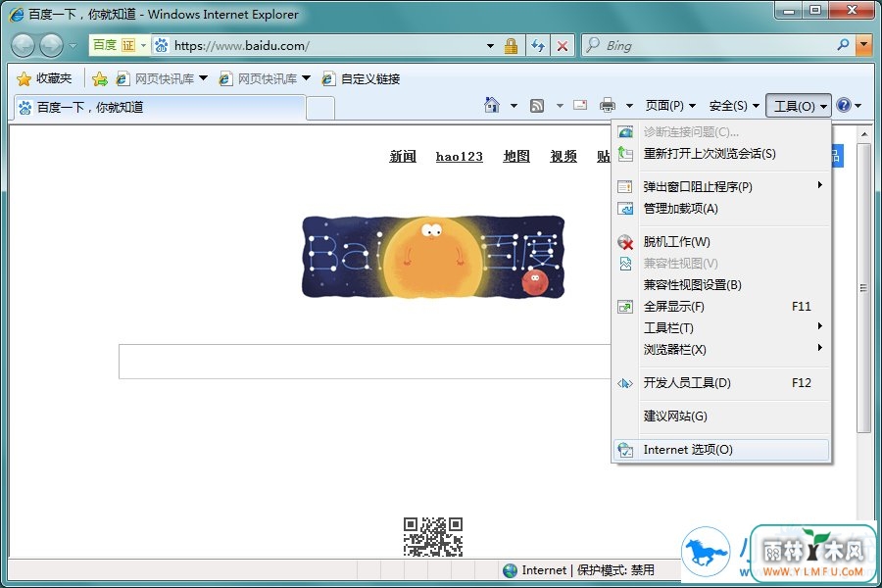This screenshot has width=882, height=588.
Task: Click the 百度 证 certificate badge
Action: tap(119, 45)
